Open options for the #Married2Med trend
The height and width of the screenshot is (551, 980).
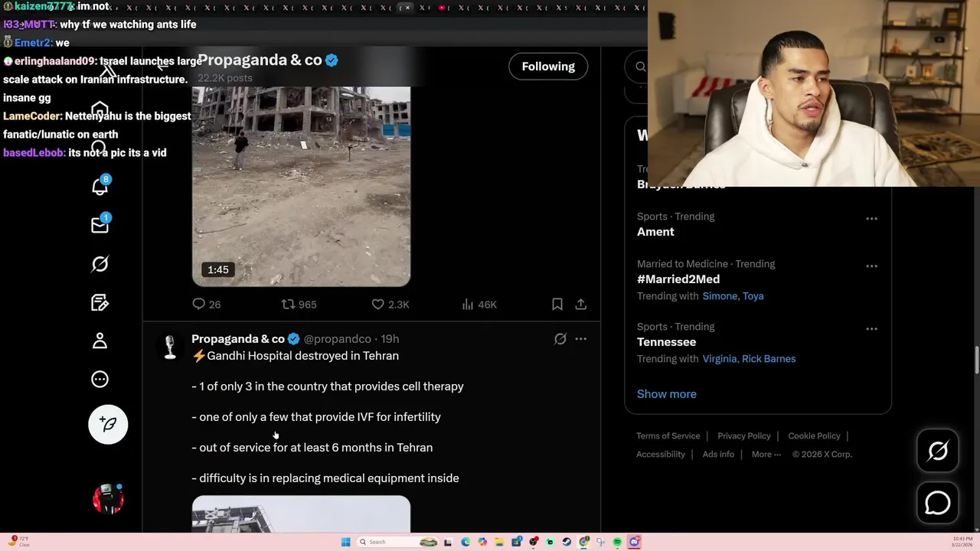[871, 266]
